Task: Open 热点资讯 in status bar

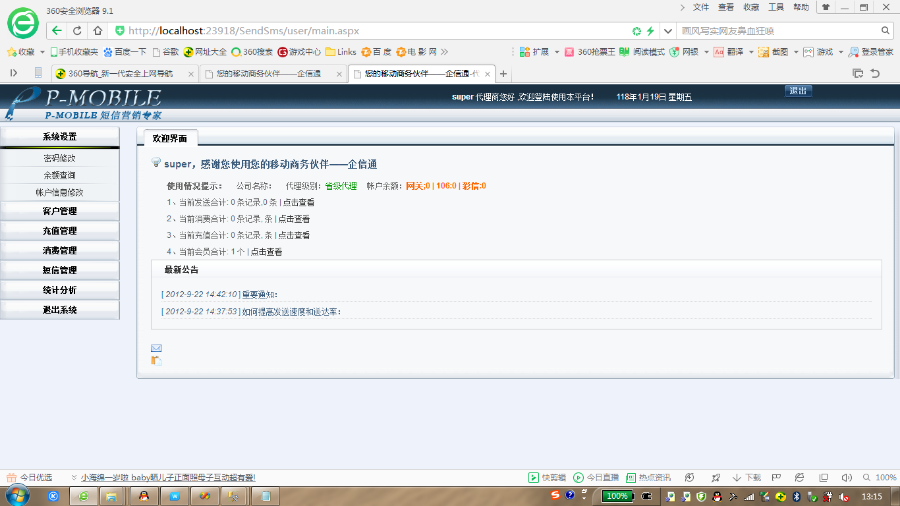Action: [x=648, y=477]
